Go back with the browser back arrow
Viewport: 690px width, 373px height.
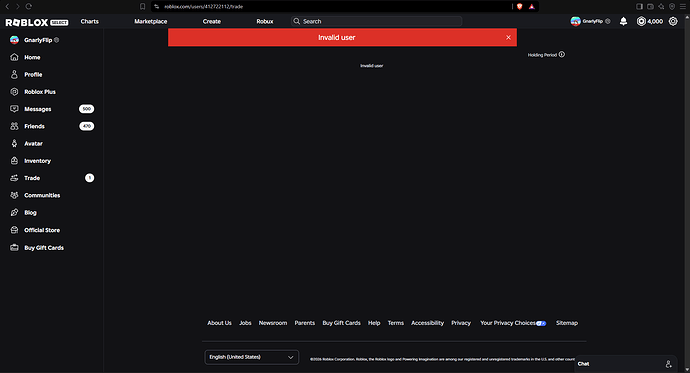pos(7,7)
